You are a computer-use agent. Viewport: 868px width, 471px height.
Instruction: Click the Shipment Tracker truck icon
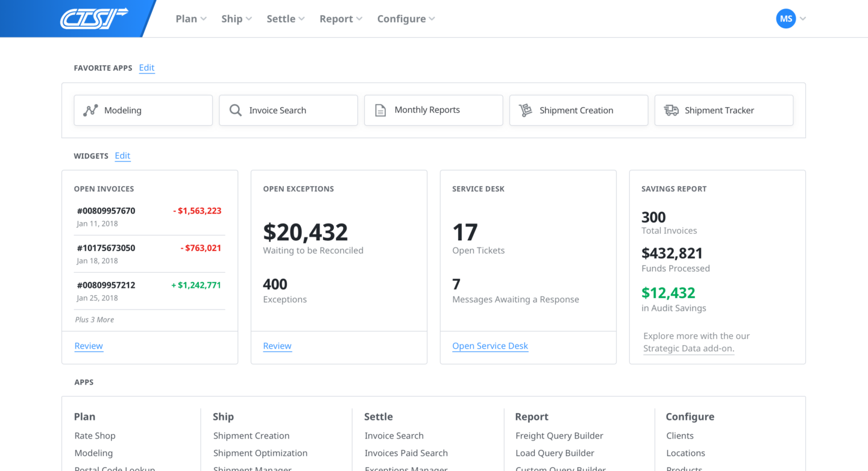tap(671, 110)
